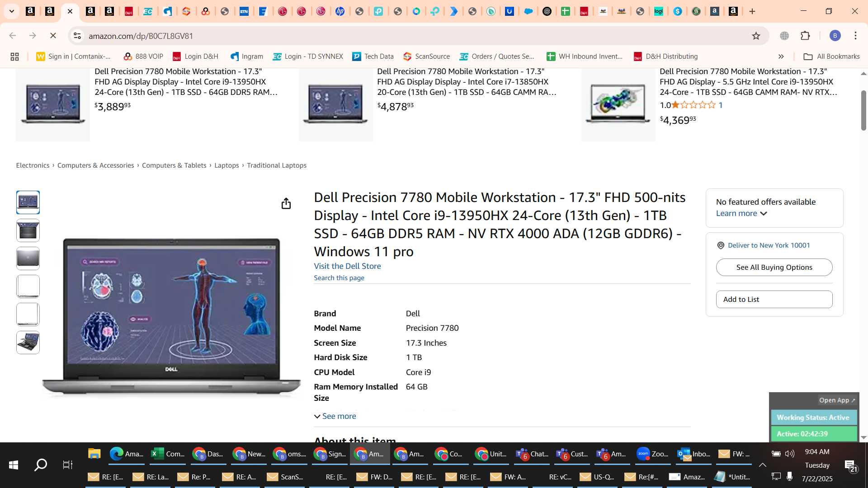Click Deliver to New York 10001
The image size is (868, 488).
pyautogui.click(x=769, y=245)
